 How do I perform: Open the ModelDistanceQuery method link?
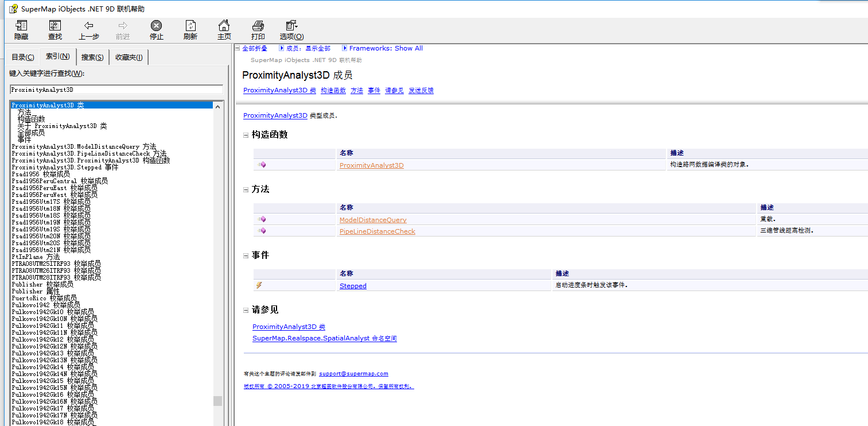373,220
